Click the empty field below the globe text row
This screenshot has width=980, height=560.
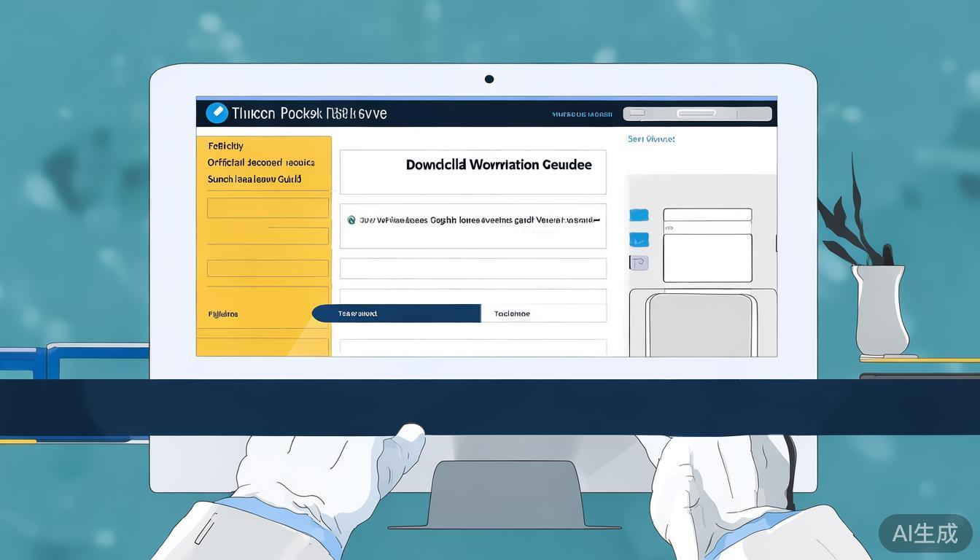click(472, 268)
